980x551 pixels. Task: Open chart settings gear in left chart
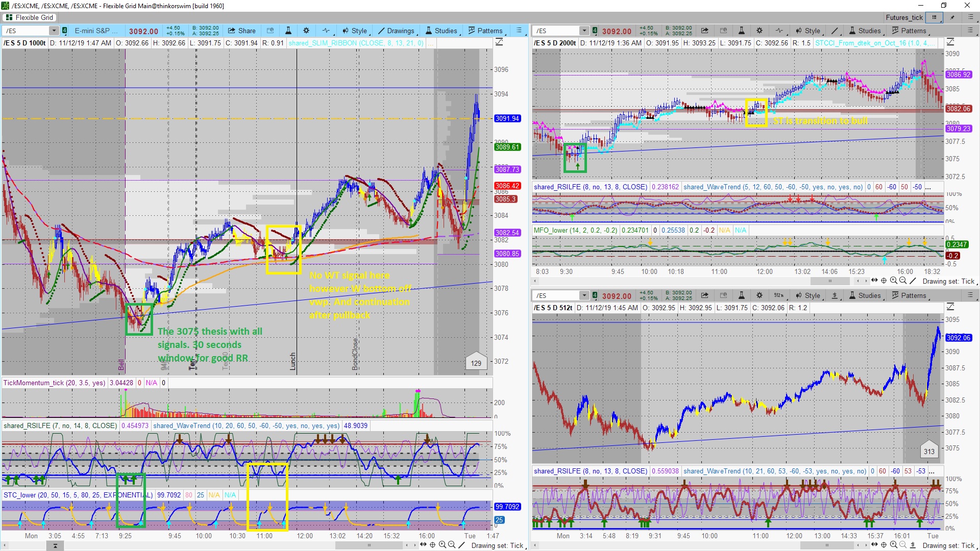click(x=306, y=31)
